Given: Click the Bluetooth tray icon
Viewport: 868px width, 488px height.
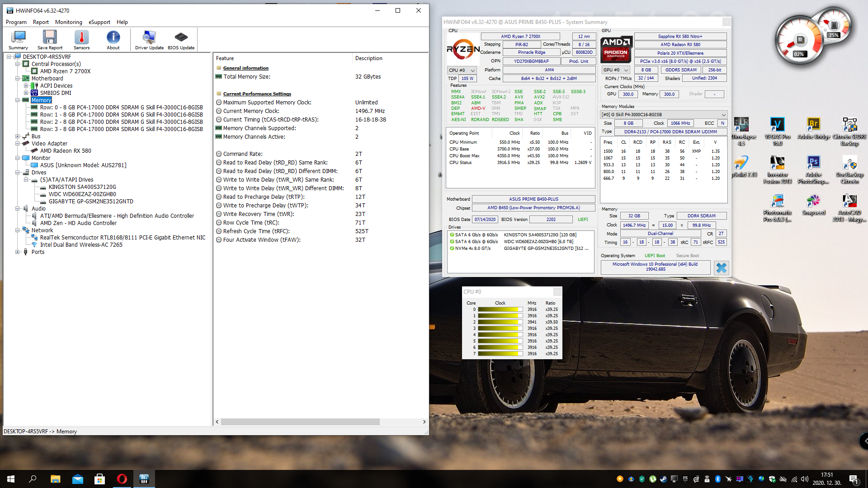Looking at the screenshot, I should click(x=717, y=479).
